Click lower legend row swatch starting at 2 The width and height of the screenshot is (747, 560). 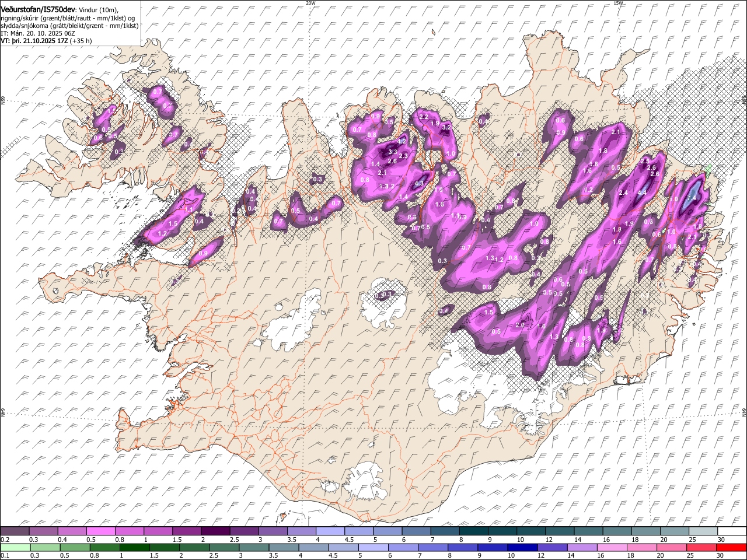(x=194, y=547)
